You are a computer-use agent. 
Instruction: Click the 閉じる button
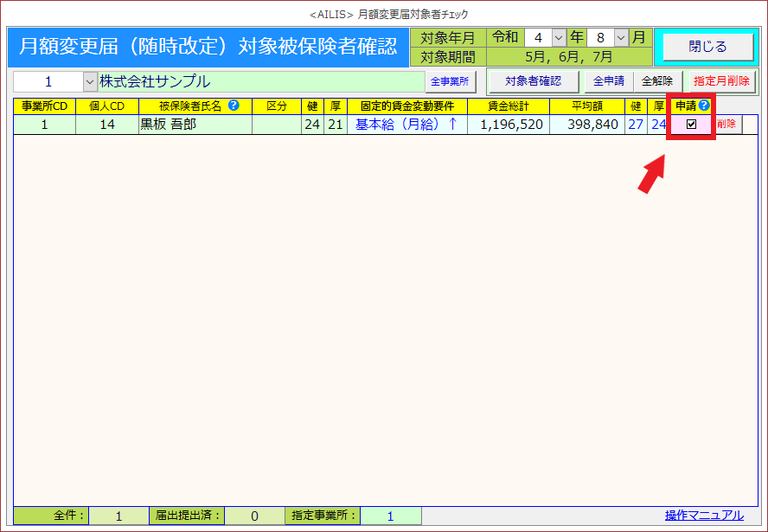click(x=707, y=47)
